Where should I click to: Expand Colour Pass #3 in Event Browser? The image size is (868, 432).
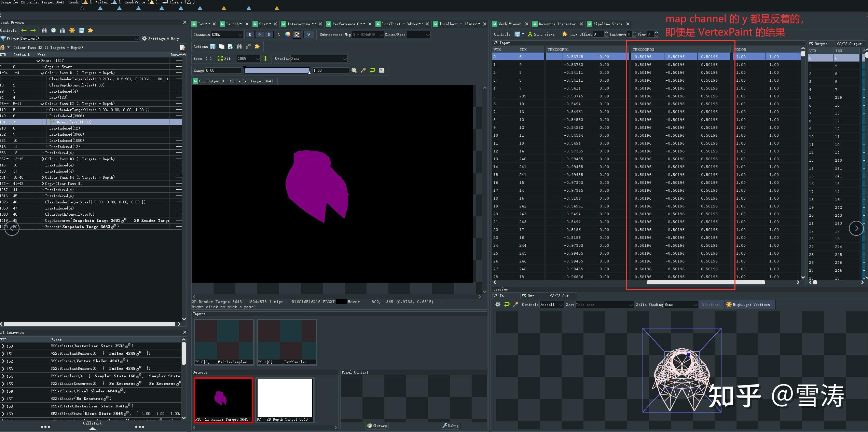(43, 159)
